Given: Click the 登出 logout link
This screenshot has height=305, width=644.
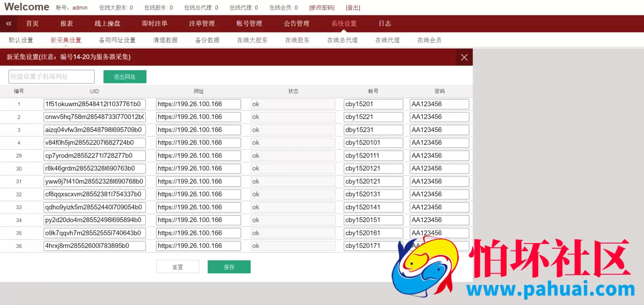Looking at the screenshot, I should (x=353, y=8).
